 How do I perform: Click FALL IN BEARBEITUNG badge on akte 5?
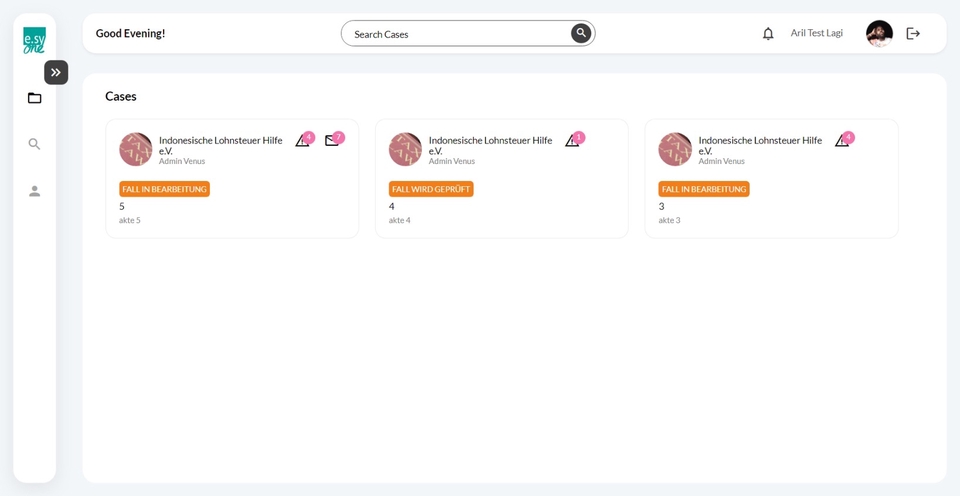click(x=165, y=189)
